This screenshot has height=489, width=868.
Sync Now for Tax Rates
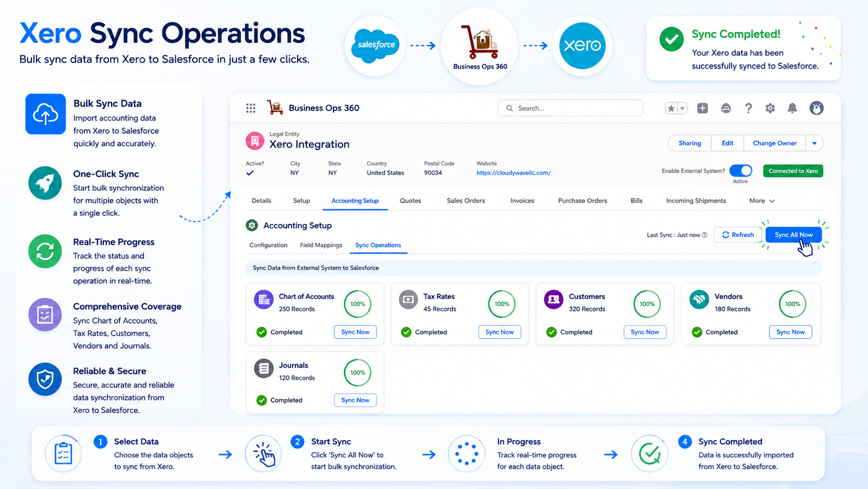[499, 332]
